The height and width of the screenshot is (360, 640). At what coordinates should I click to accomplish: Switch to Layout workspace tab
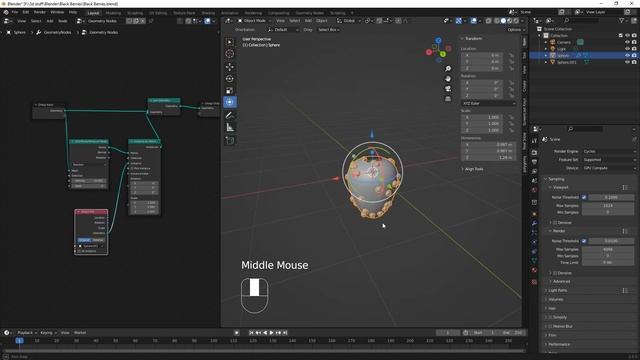point(93,13)
